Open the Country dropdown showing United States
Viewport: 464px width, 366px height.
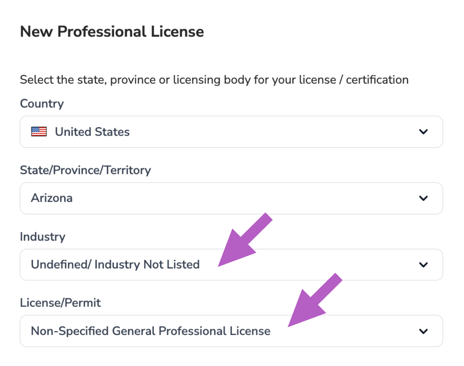coord(231,132)
